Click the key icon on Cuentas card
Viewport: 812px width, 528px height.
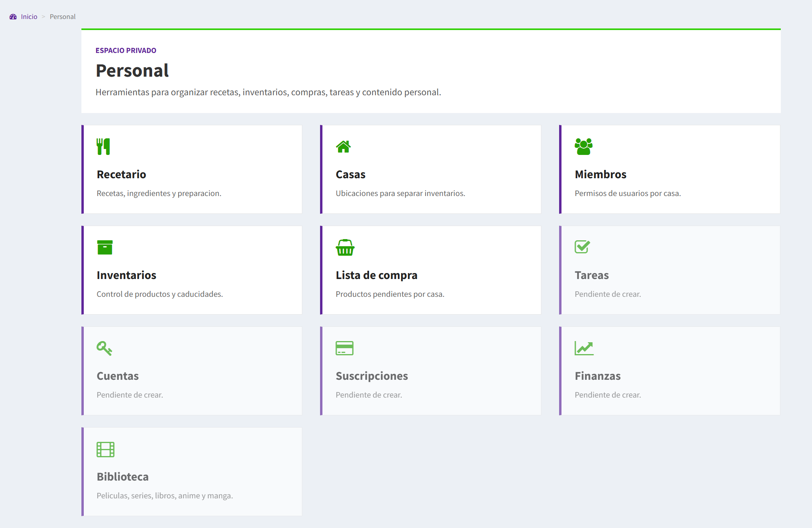coord(104,348)
